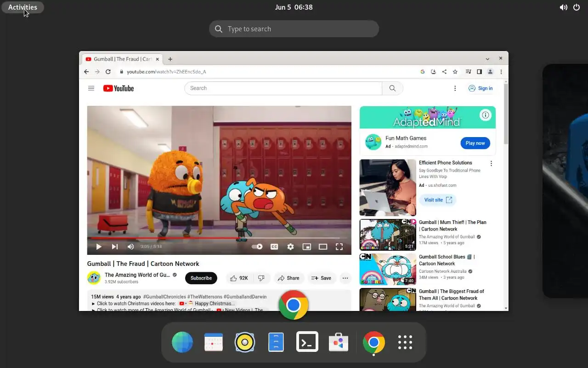
Task: Bookmark this page with the star
Action: (x=455, y=72)
